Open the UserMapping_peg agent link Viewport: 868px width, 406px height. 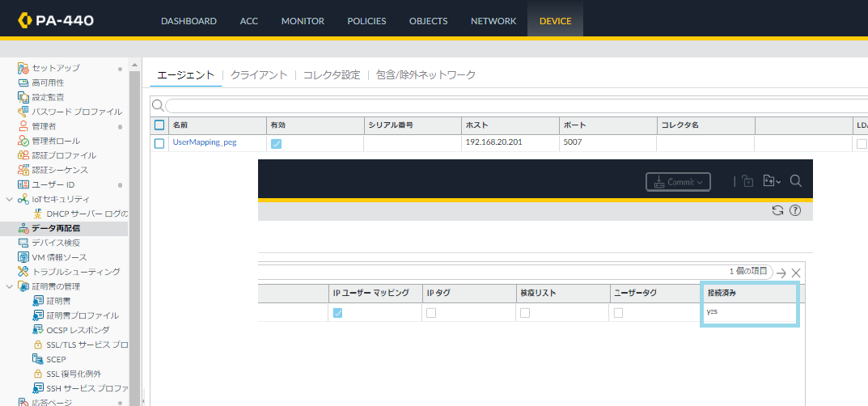click(205, 142)
